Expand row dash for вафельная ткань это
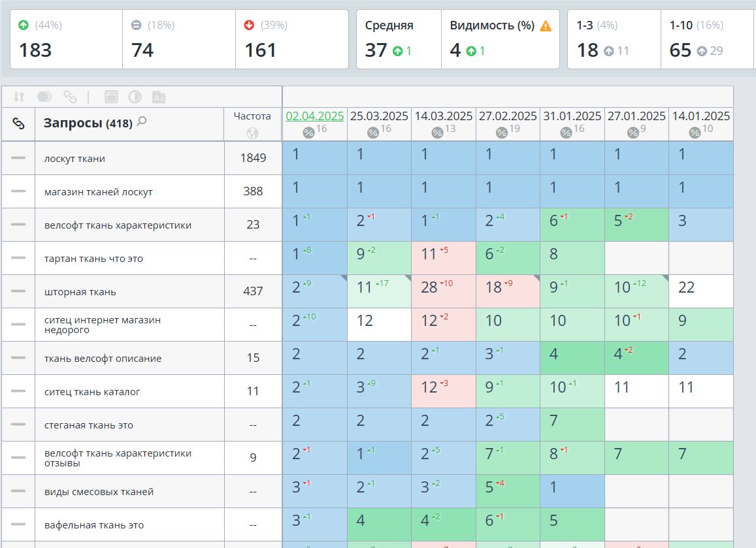The image size is (756, 548). 18,524
